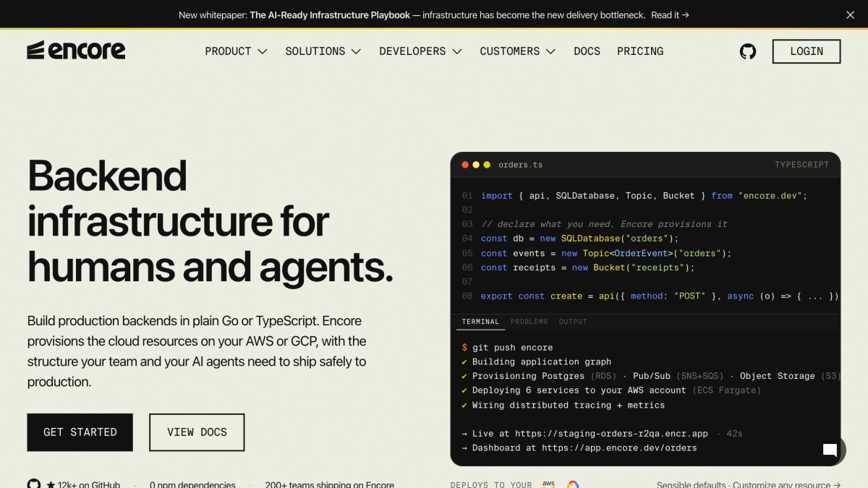The width and height of the screenshot is (868, 488).
Task: Click '200+ teams shipping on Encore' text
Action: [x=329, y=485]
